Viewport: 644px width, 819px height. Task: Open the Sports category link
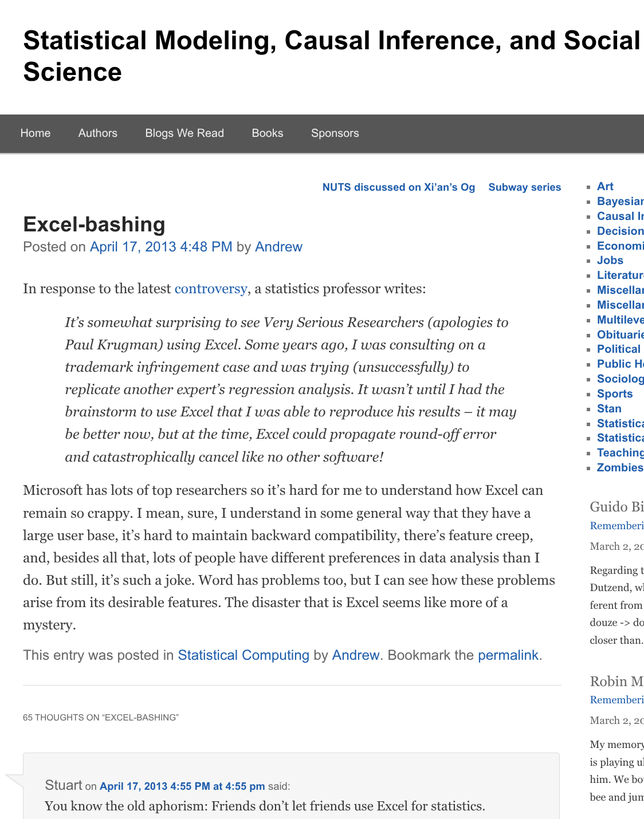tap(614, 393)
